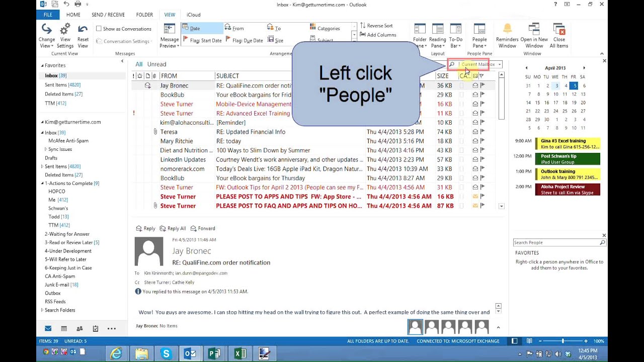Open Skype from the Windows taskbar
Screen dimensions: 644x362
coord(166,354)
